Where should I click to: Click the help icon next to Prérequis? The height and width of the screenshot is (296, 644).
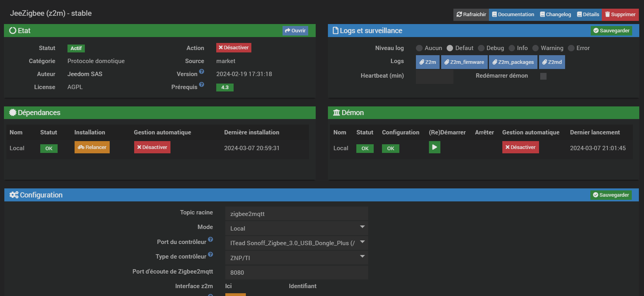point(202,85)
